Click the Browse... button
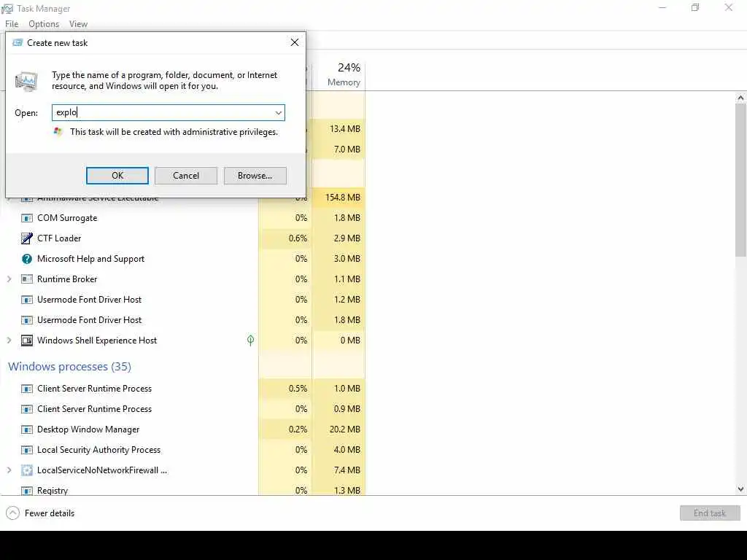 (x=255, y=176)
